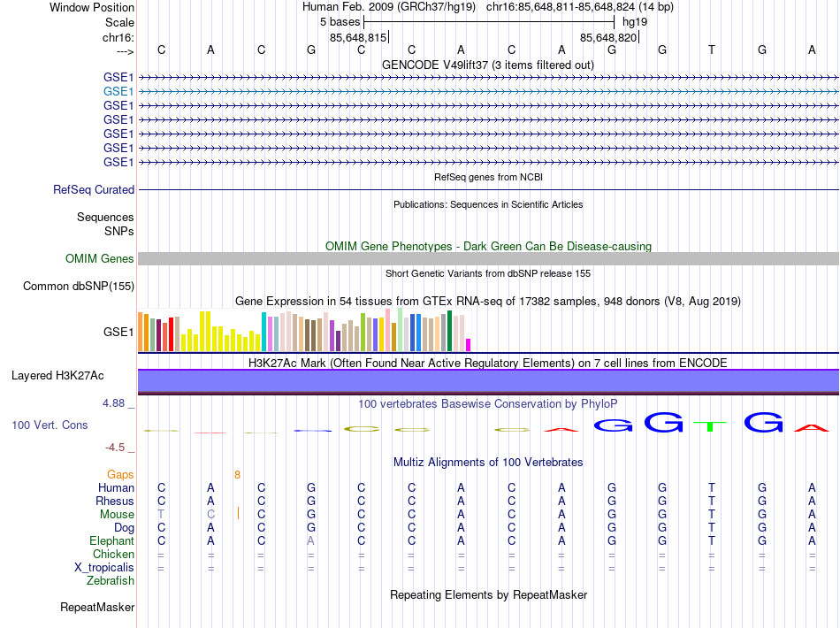
Task: Click the Window Position label
Action: pos(92,7)
